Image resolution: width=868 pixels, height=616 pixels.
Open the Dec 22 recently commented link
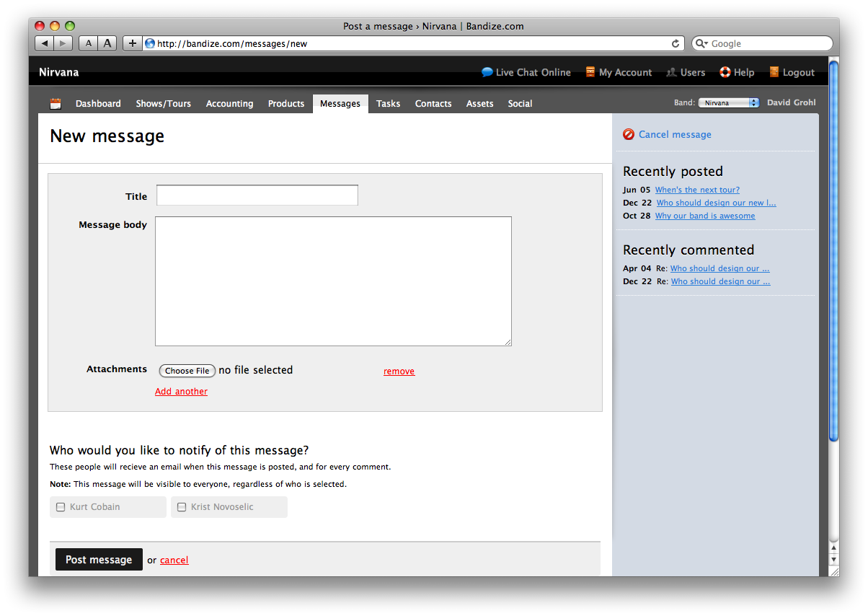[x=720, y=281]
